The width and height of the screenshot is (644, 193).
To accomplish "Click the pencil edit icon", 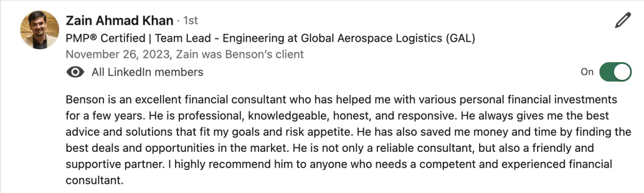I will [x=623, y=21].
